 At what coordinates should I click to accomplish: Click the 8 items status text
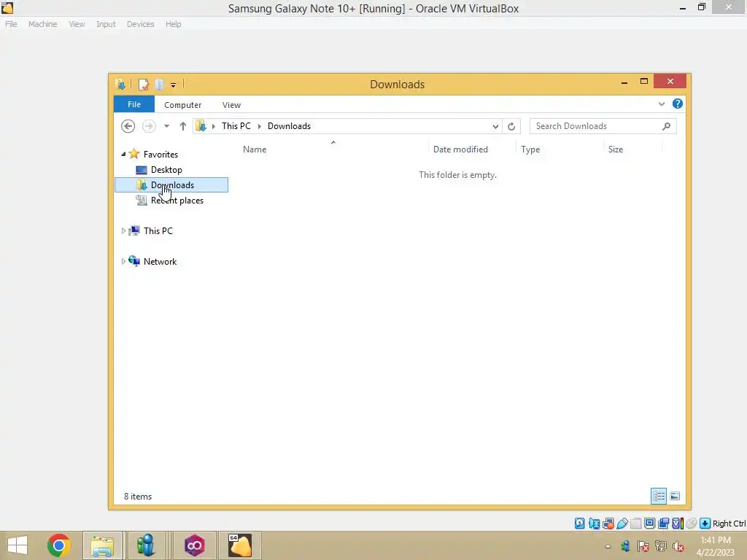138,496
